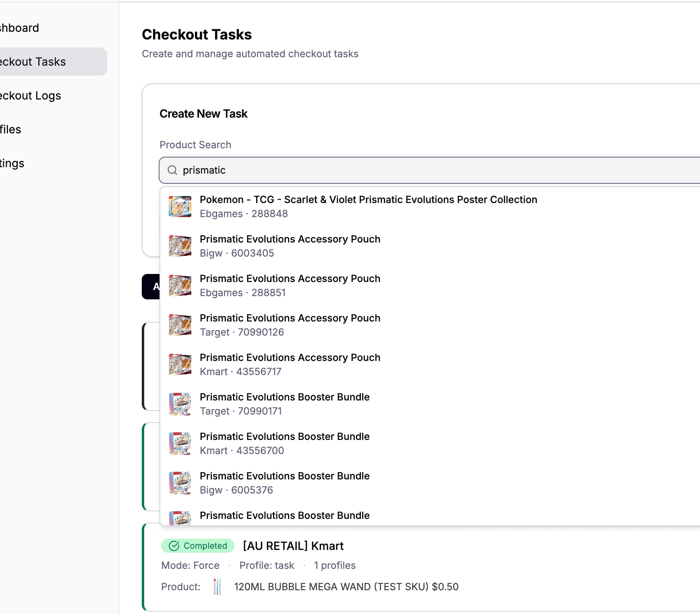Click the Bigw Accessory Pouch thumbnail image

point(180,245)
